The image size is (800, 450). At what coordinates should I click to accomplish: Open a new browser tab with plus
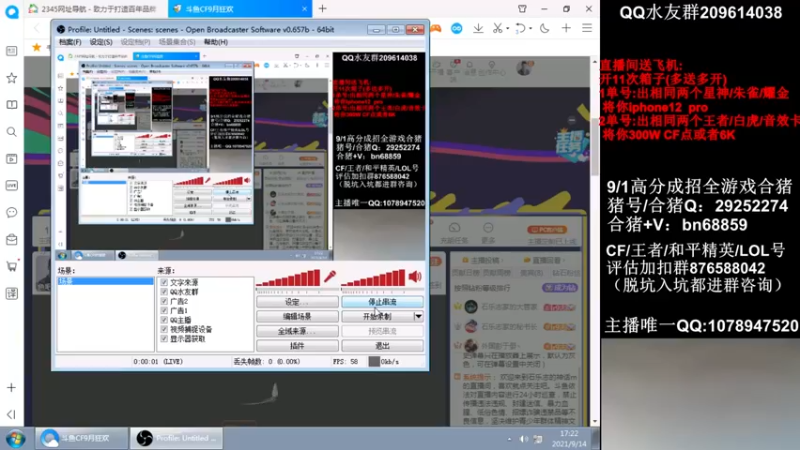(322, 9)
